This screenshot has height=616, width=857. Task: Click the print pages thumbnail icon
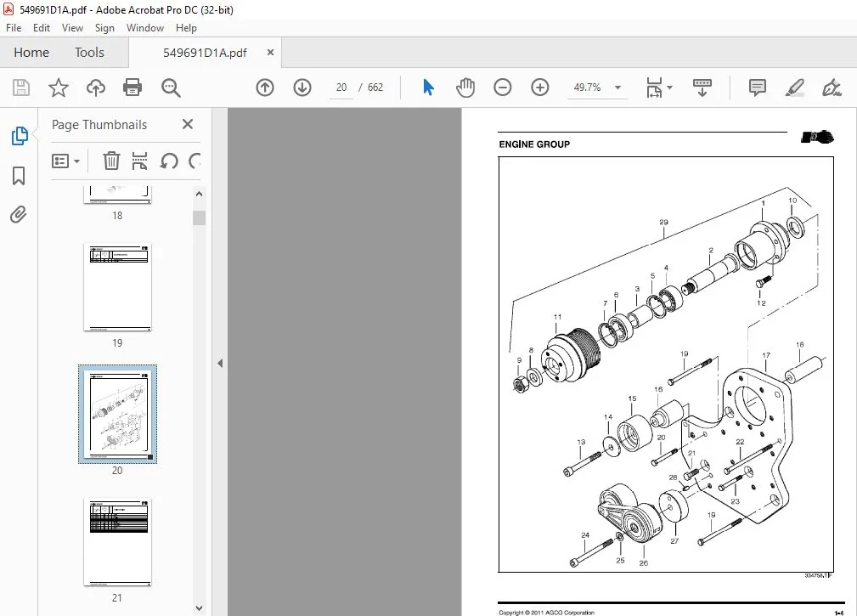140,161
